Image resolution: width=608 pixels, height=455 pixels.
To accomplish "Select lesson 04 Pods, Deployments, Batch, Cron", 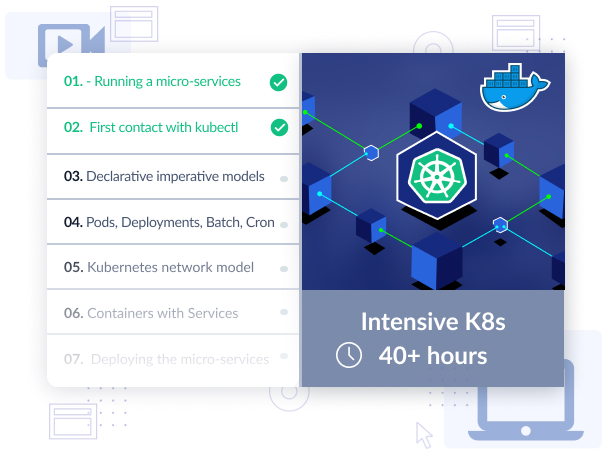I will click(x=173, y=222).
